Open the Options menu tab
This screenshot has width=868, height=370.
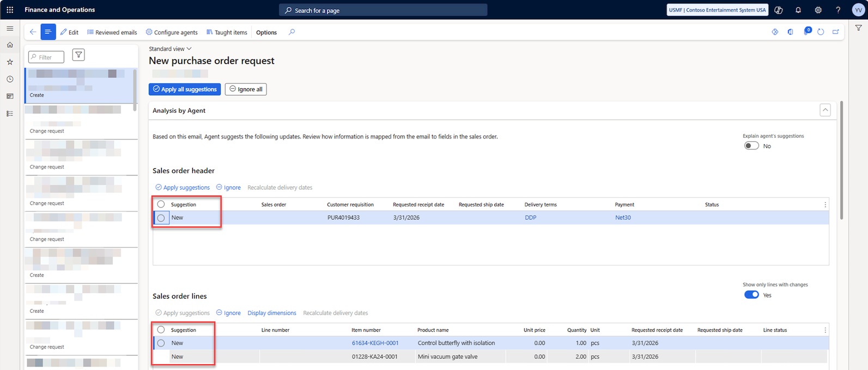(x=266, y=33)
